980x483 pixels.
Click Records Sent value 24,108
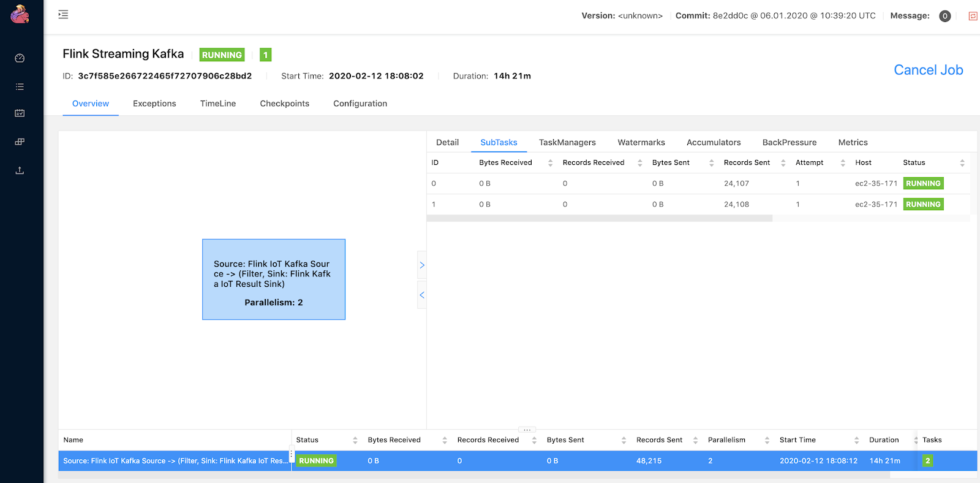click(x=736, y=204)
